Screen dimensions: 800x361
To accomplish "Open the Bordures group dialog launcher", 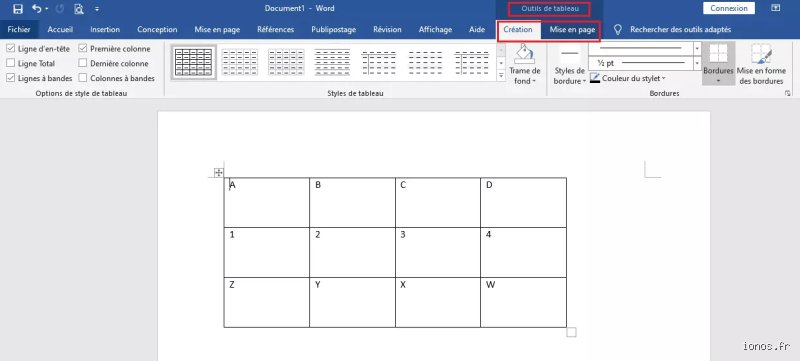I will 788,94.
